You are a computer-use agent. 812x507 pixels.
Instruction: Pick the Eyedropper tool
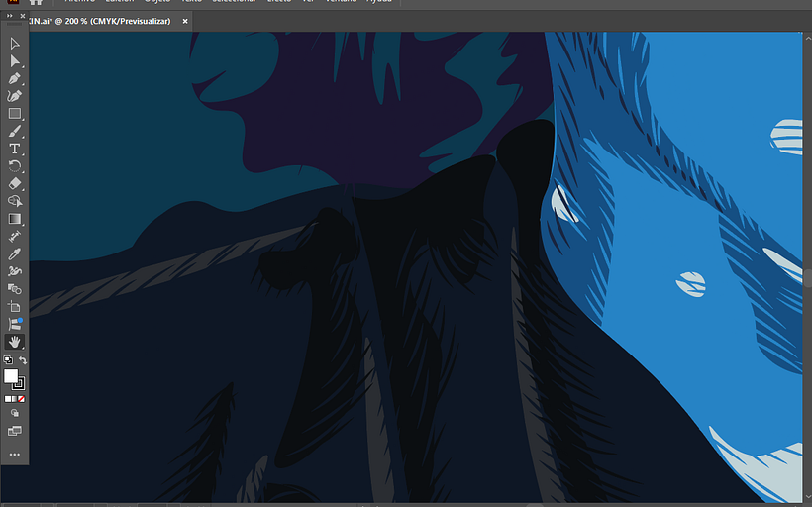click(15, 253)
